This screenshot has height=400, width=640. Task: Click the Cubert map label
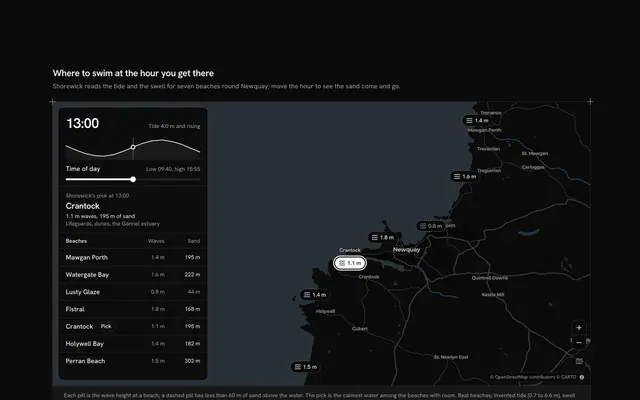360,329
